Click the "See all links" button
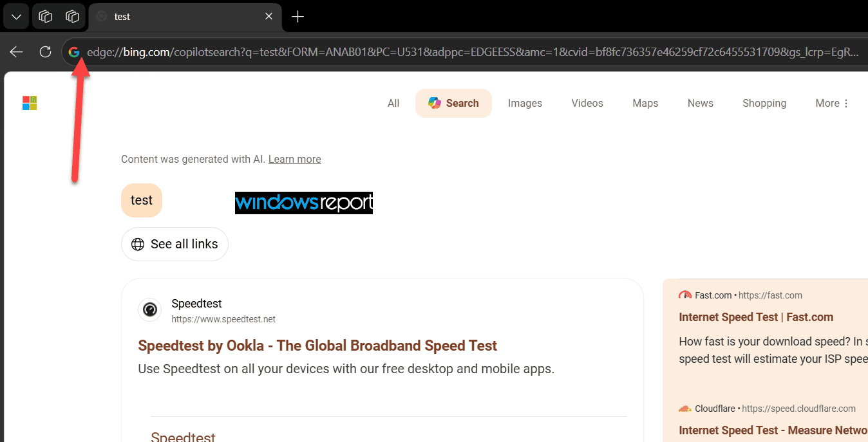The height and width of the screenshot is (442, 868). (x=175, y=244)
